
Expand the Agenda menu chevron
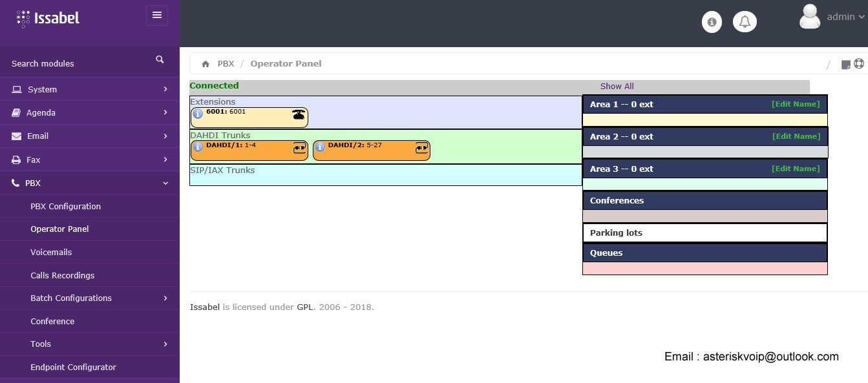[165, 112]
